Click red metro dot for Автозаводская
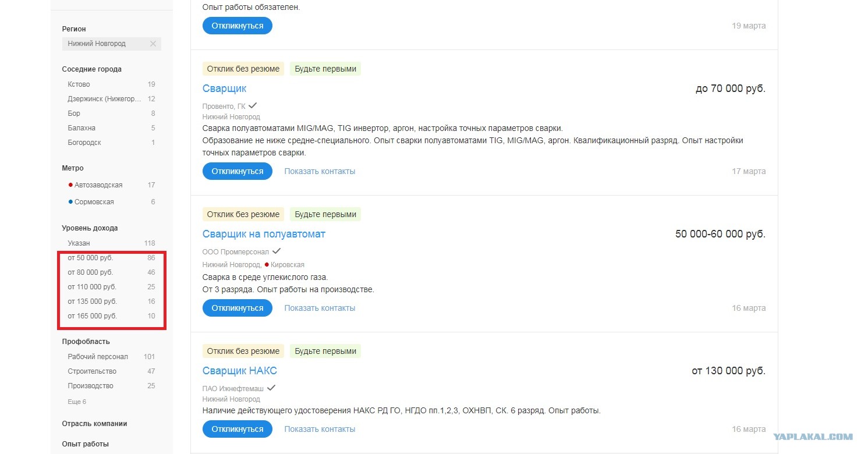This screenshot has width=868, height=454. [x=70, y=185]
